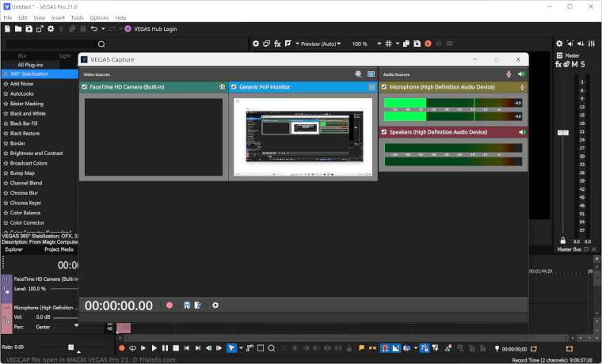Open the File menu
The image size is (602, 364).
tap(8, 17)
